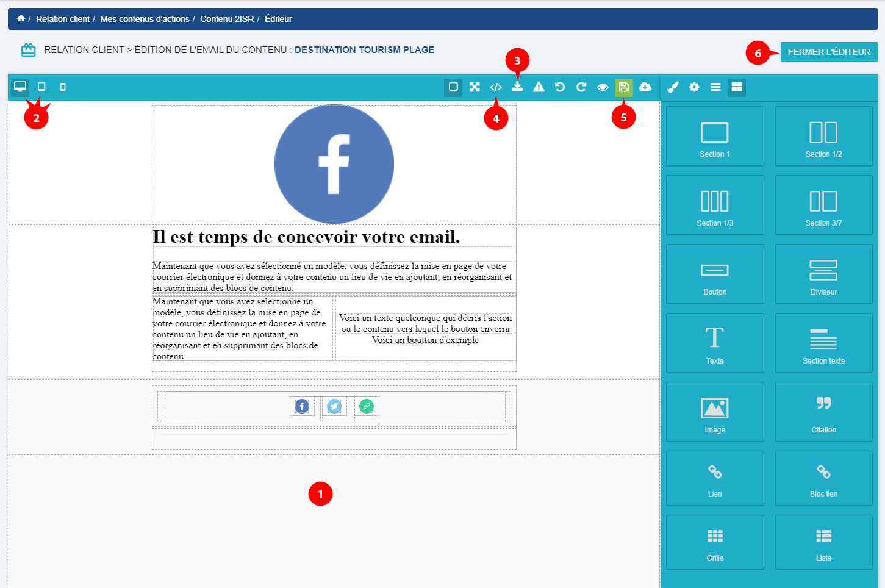
Task: Open the settings gear panel tab
Action: [x=694, y=87]
